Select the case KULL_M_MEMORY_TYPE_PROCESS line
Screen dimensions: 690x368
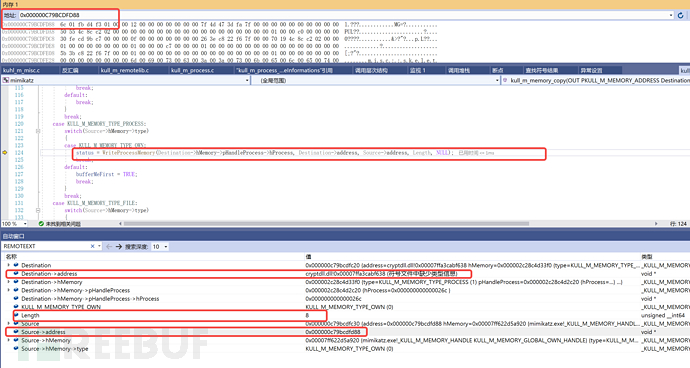pyautogui.click(x=99, y=124)
